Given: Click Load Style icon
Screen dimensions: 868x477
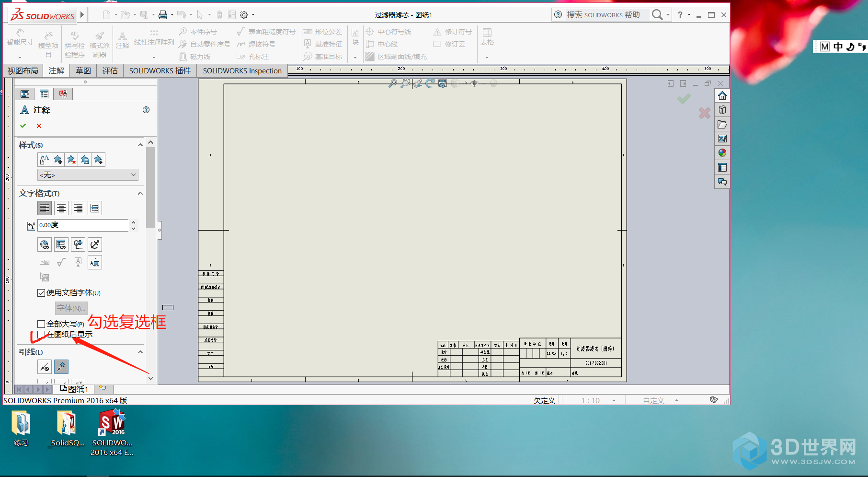Looking at the screenshot, I should pos(98,160).
